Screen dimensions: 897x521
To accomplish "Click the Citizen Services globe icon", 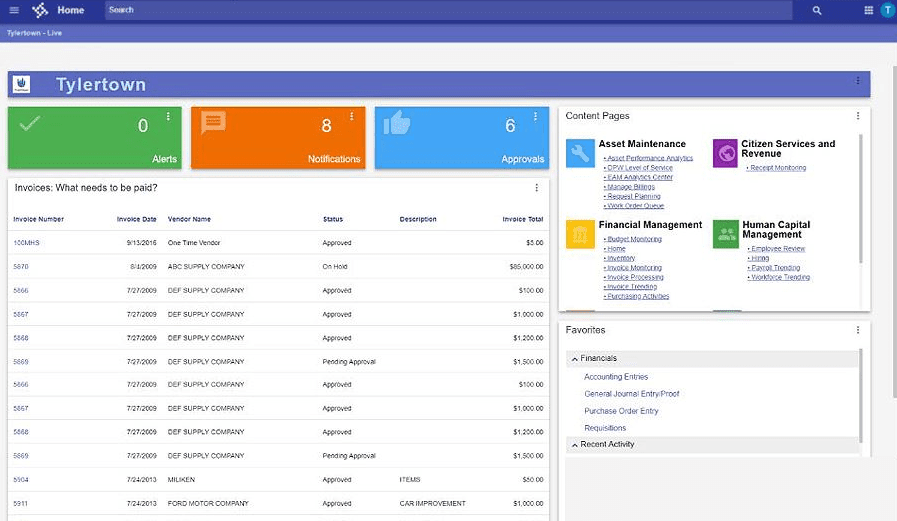I will coord(725,153).
